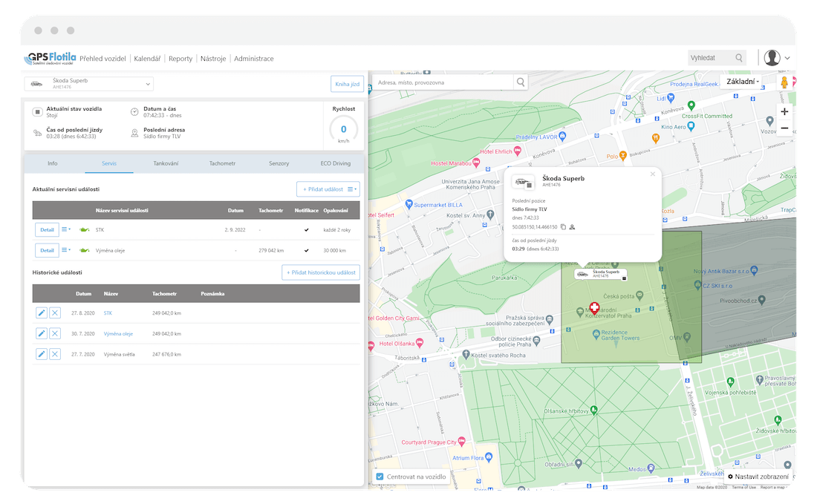Click the Škoda Superb vehicle marker on map
Image resolution: width=817 pixels, height=504 pixels.
coord(600,274)
